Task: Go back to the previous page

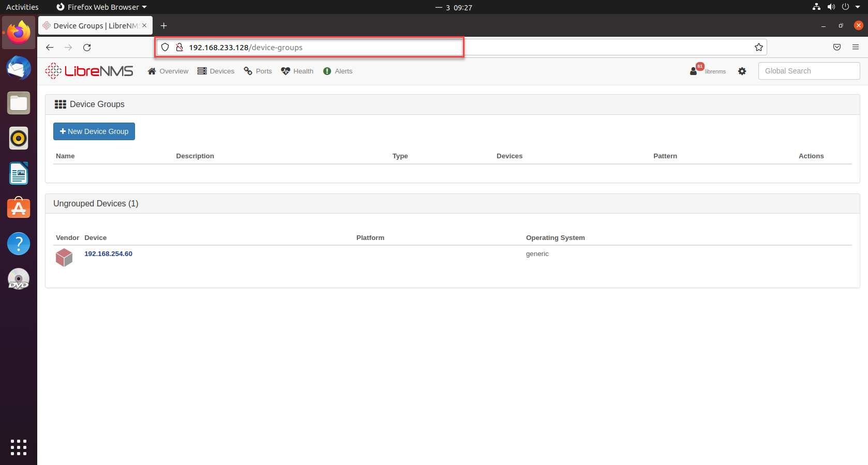Action: pyautogui.click(x=50, y=48)
